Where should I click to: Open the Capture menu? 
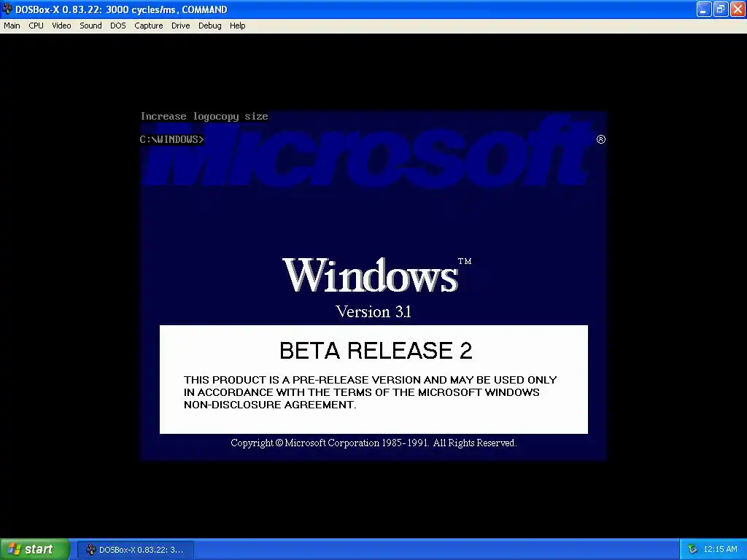click(x=149, y=26)
